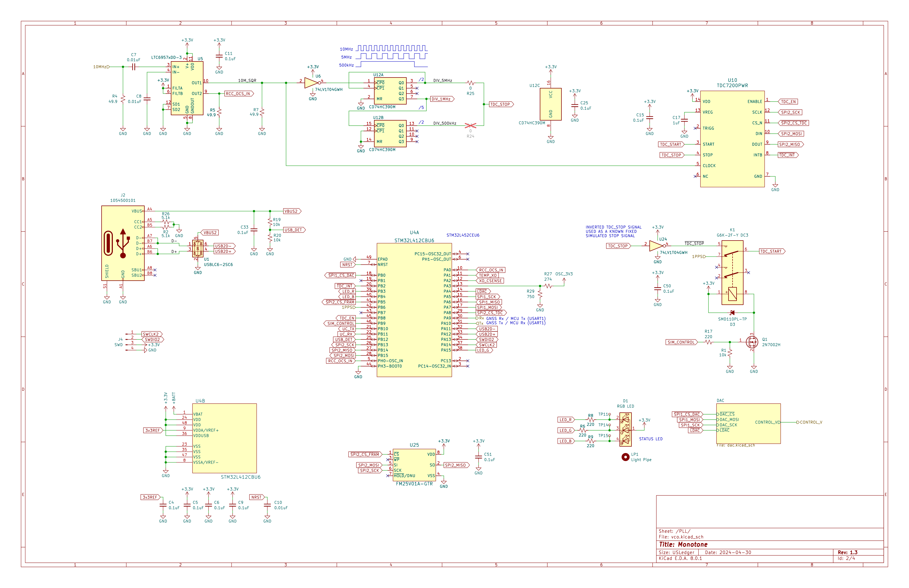Click the C25 0.1uF capacitor symbol
This screenshot has height=588, width=909.
[x=575, y=106]
